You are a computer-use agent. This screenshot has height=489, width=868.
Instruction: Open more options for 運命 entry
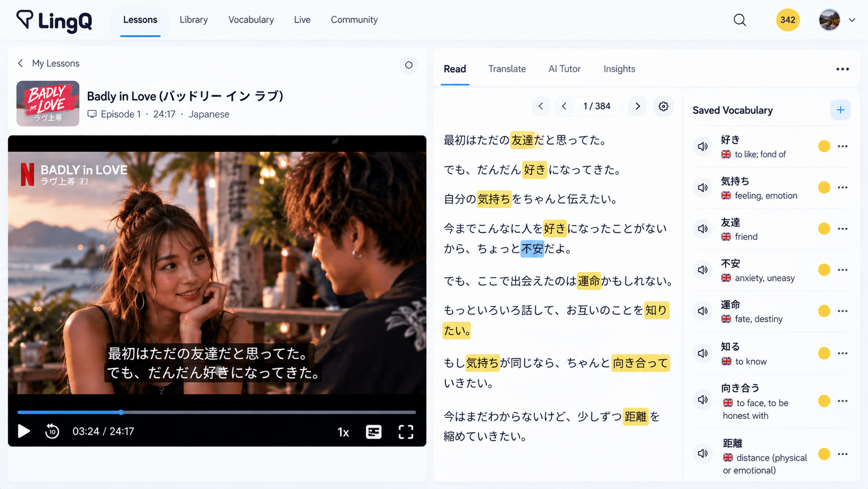click(843, 311)
